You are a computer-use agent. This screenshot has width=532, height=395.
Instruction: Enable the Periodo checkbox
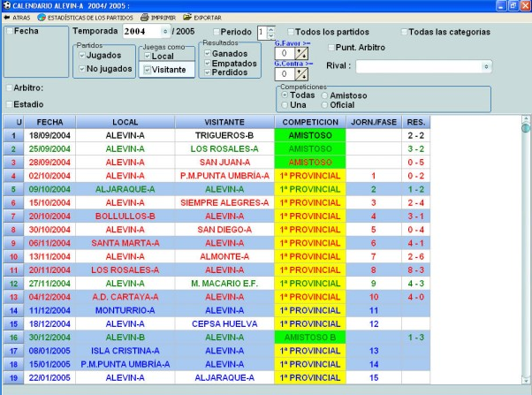click(x=217, y=32)
